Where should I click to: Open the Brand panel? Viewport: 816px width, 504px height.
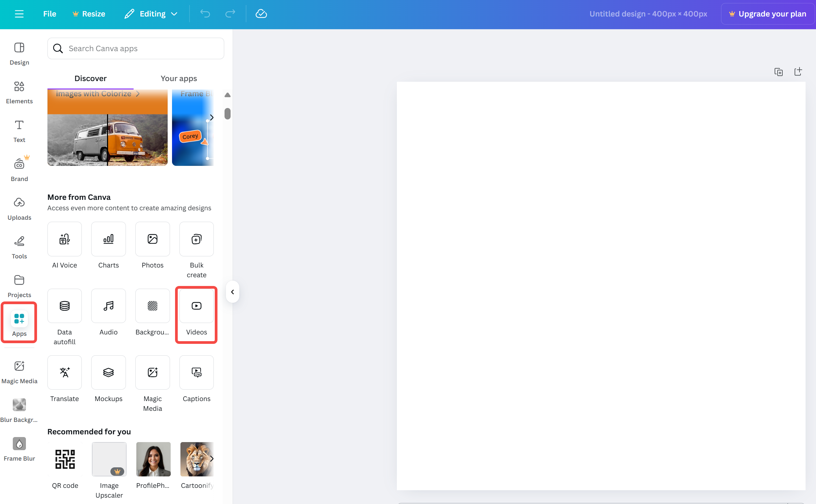pyautogui.click(x=19, y=169)
